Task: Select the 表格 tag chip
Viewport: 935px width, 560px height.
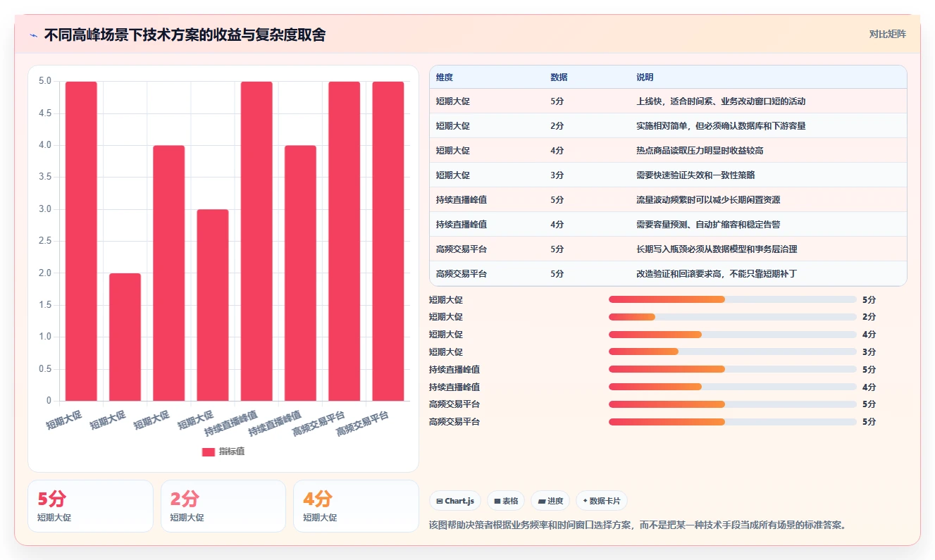Action: click(506, 501)
